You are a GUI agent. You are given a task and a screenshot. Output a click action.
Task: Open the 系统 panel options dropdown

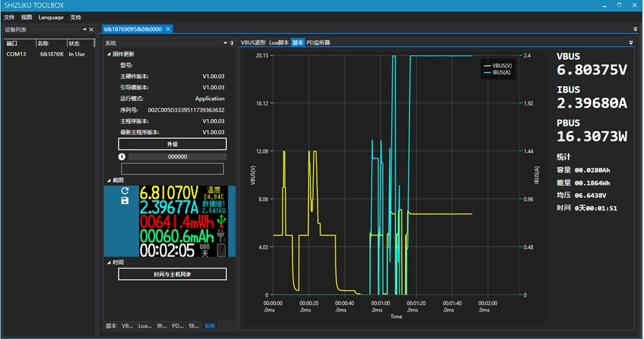pyautogui.click(x=224, y=43)
